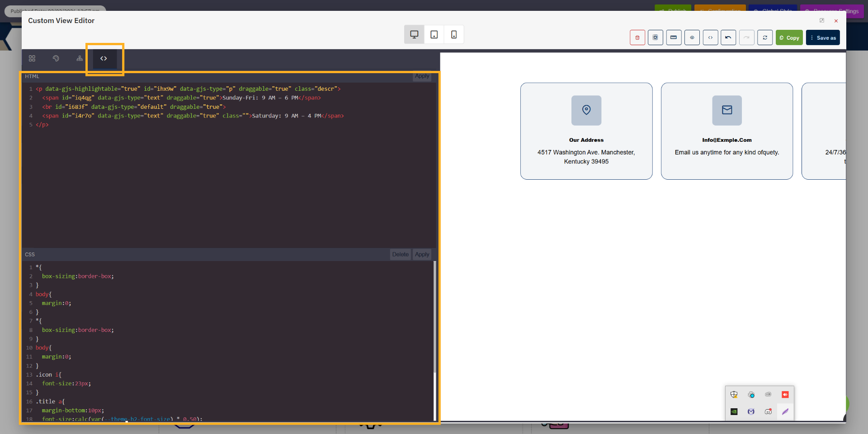Select the desktop preview tab
Screen dimensions: 868x434
tap(414, 34)
